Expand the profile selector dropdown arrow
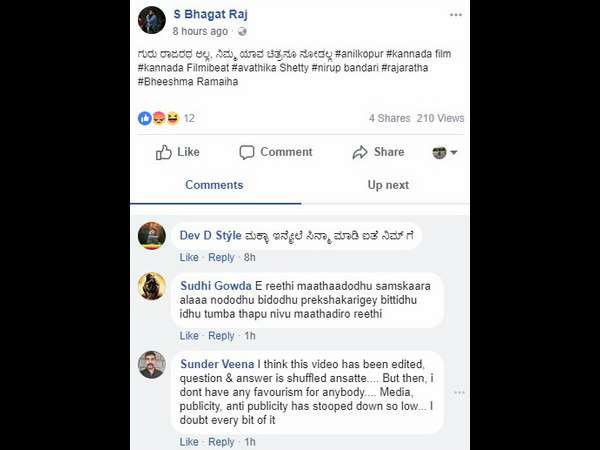 (x=454, y=153)
